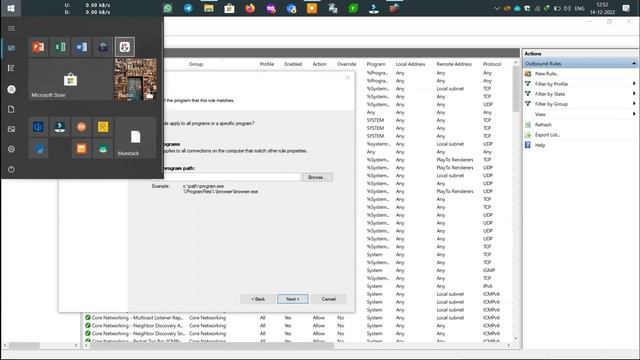640x360 pixels.
Task: Click Export List in Actions pane
Action: coord(547,135)
